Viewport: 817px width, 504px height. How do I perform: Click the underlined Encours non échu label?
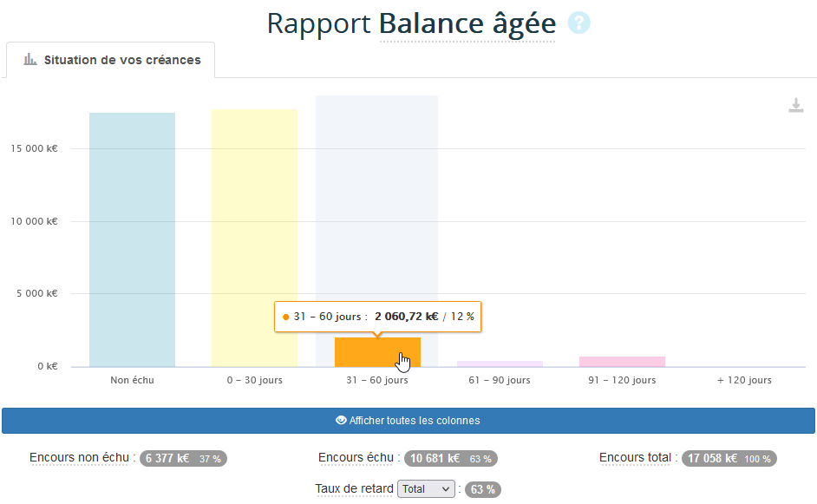click(x=79, y=457)
